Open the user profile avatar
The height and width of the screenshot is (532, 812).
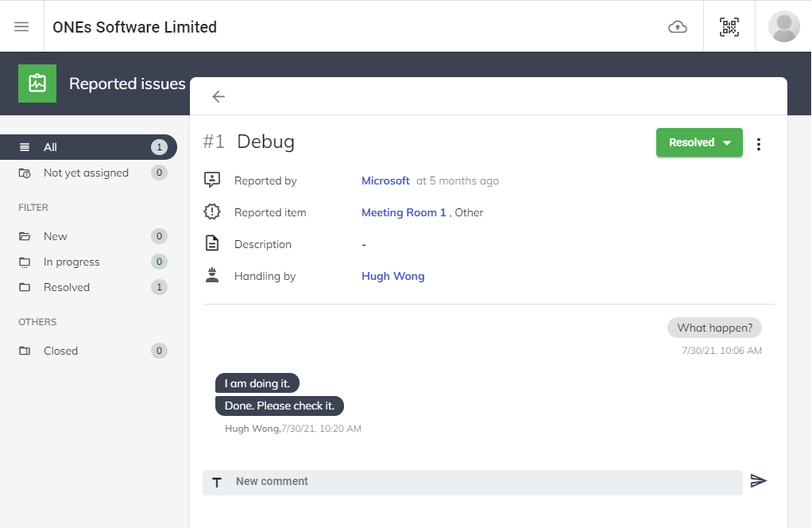click(x=783, y=27)
